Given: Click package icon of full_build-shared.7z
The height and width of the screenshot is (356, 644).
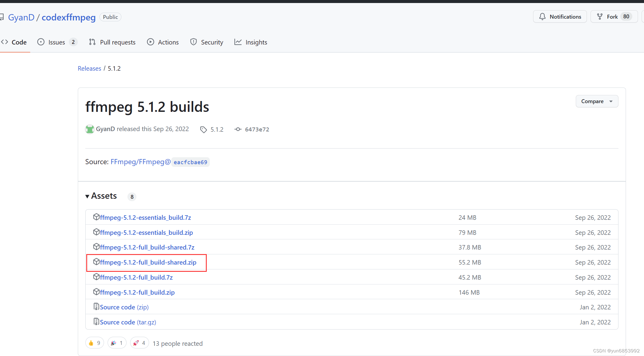Looking at the screenshot, I should click(x=96, y=247).
